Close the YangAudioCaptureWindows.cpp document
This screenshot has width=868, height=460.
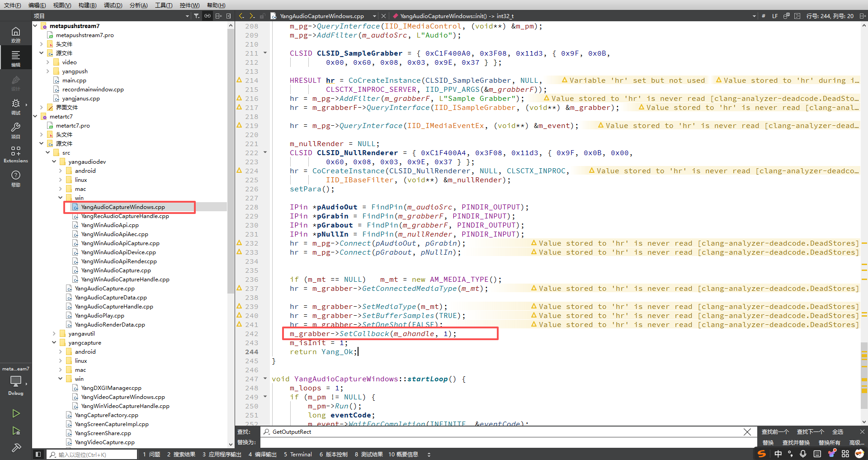coord(383,16)
